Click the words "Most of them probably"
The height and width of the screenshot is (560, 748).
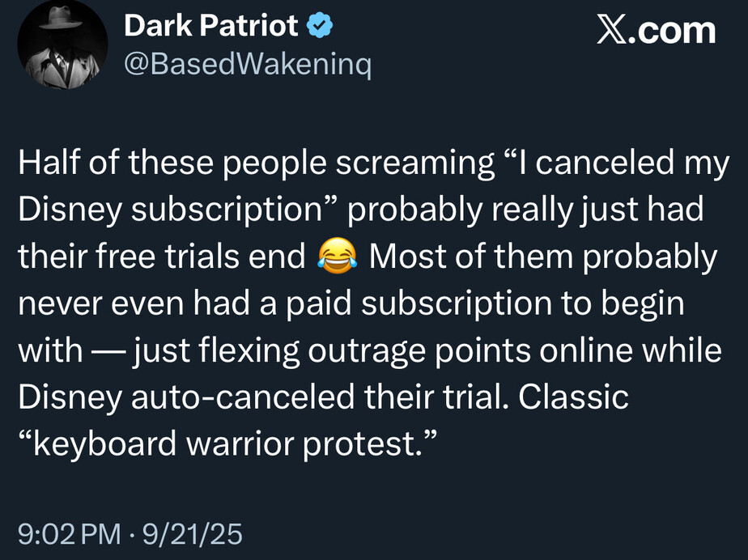(543, 258)
